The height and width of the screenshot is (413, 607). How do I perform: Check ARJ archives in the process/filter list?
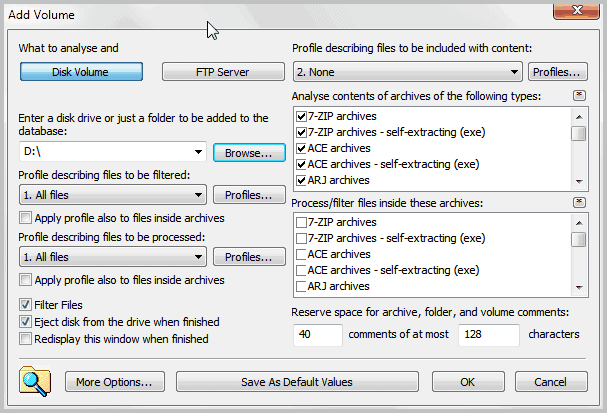point(302,286)
